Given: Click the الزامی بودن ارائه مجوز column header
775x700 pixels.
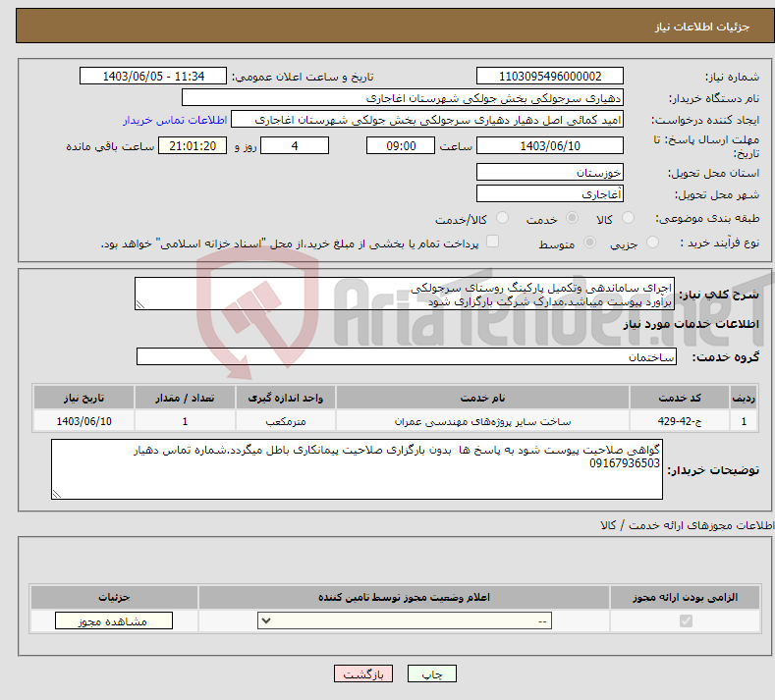Looking at the screenshot, I should [x=685, y=597].
